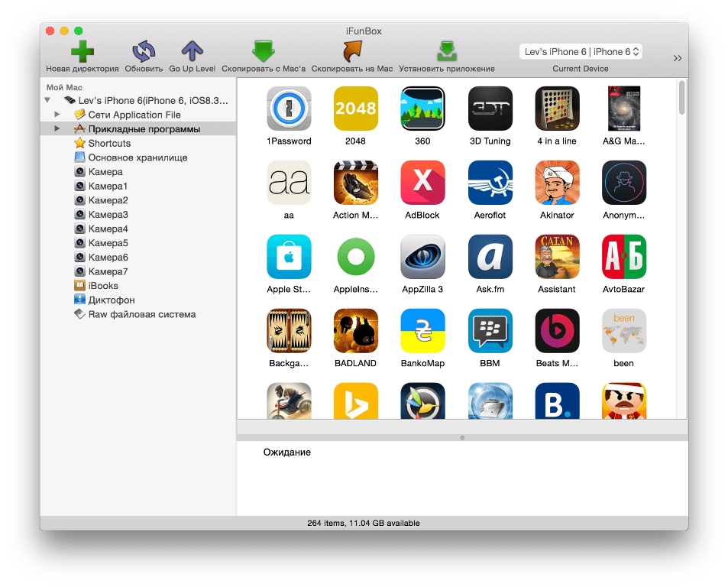Viewport: 728px width, 587px height.
Task: Select the Камера1 sidebar item
Action: point(101,186)
